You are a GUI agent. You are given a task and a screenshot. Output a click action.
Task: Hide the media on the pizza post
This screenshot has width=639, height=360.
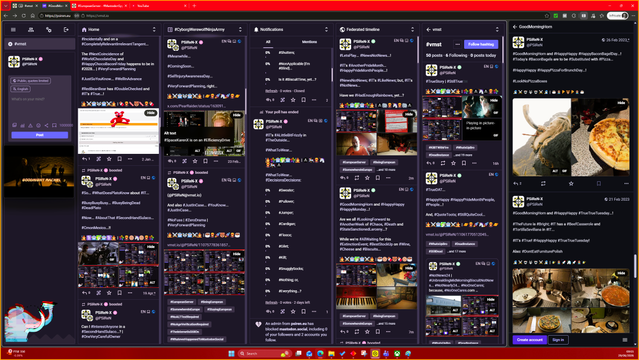(621, 103)
